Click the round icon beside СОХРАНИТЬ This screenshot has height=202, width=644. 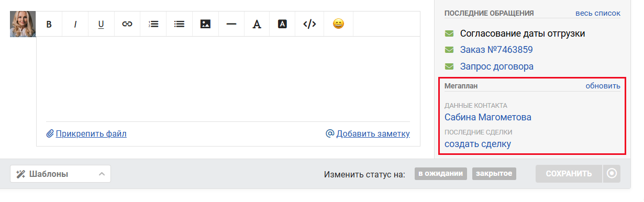tap(612, 174)
